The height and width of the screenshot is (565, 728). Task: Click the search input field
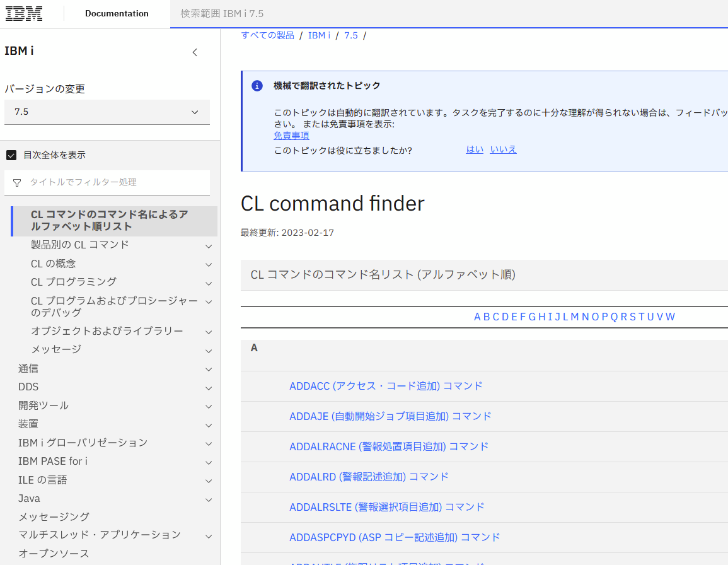coord(441,13)
